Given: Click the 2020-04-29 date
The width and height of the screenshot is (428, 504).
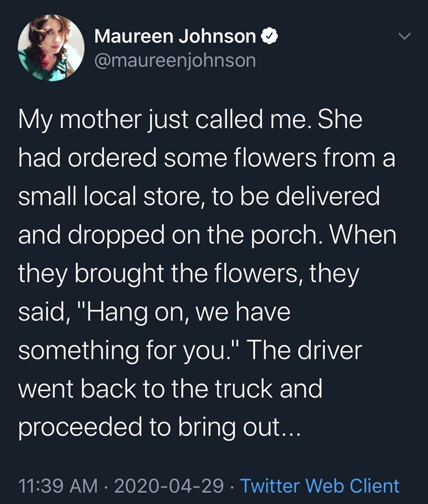Looking at the screenshot, I should coord(169,486).
